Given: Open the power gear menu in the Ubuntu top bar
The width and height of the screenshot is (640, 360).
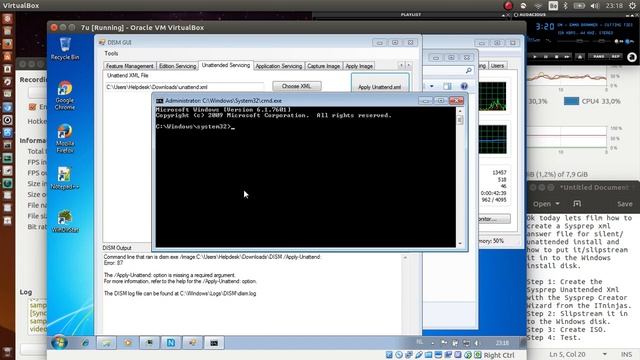Looking at the screenshot, I should pyautogui.click(x=632, y=6).
